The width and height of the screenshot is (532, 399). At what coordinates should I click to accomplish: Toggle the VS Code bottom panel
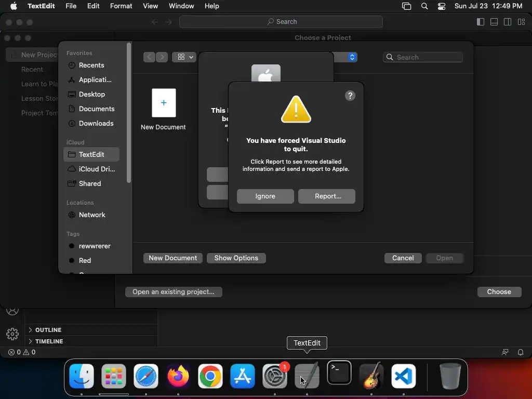494,22
